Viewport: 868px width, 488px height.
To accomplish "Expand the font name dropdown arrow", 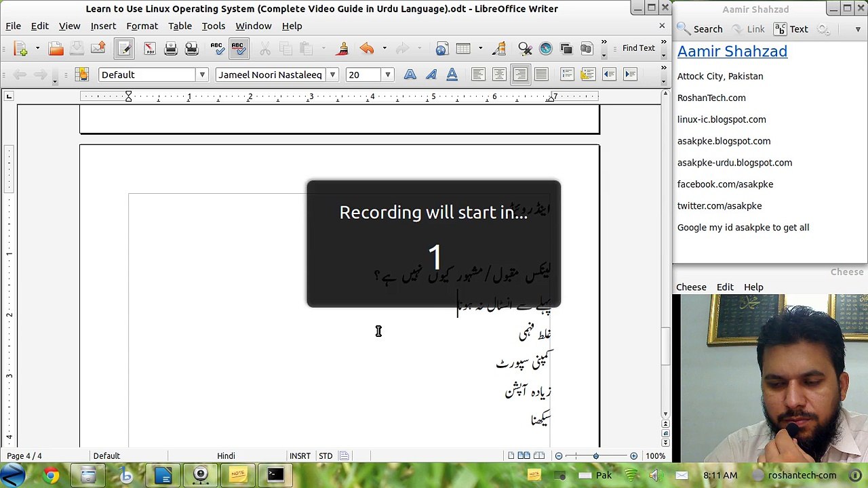I will click(x=332, y=75).
